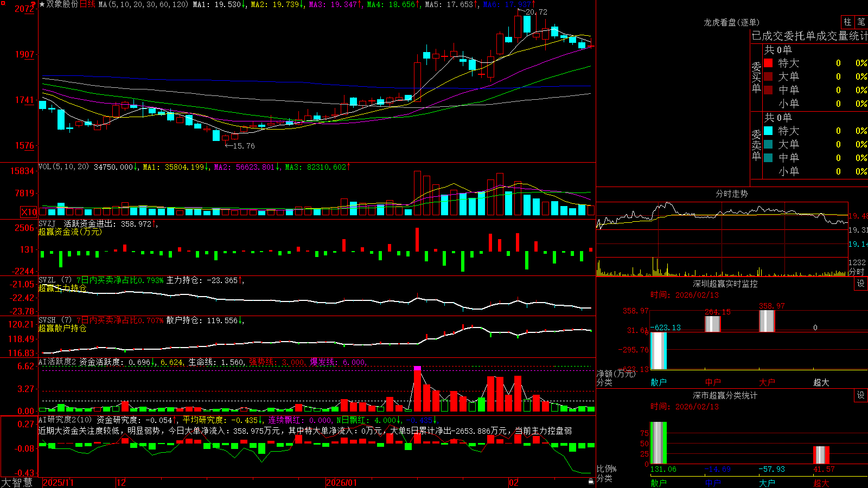868x488 pixels.
Task: Click the 已成交委托单成交量统计 header
Action: pos(810,36)
